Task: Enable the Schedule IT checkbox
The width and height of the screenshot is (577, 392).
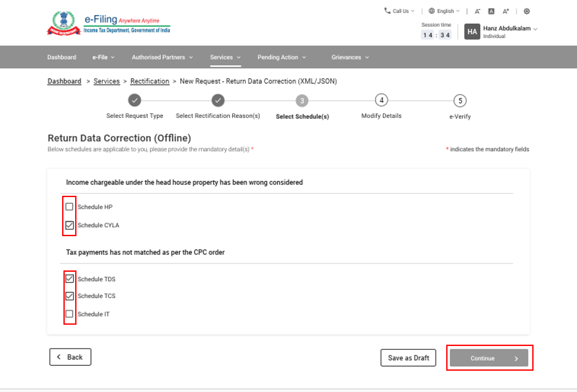Action: [x=70, y=314]
